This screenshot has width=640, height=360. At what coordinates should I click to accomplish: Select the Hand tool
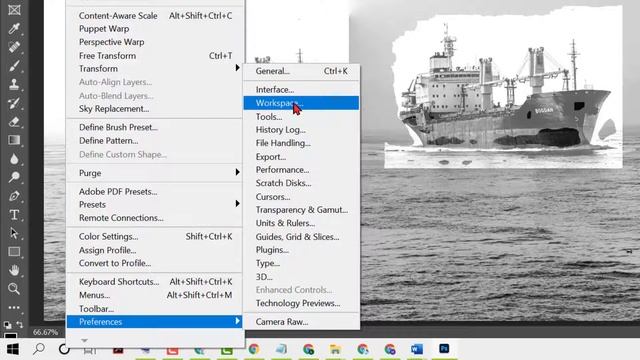(x=14, y=270)
